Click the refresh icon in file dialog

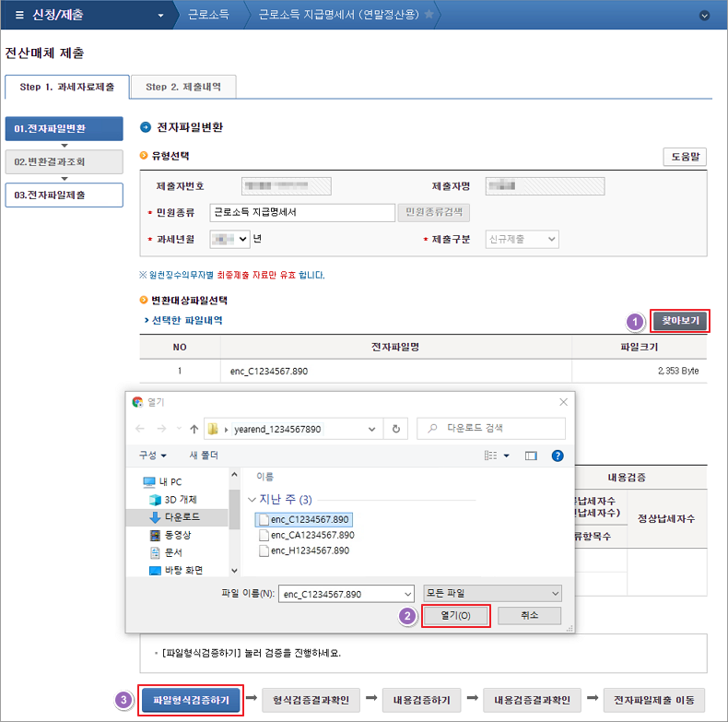(x=395, y=429)
